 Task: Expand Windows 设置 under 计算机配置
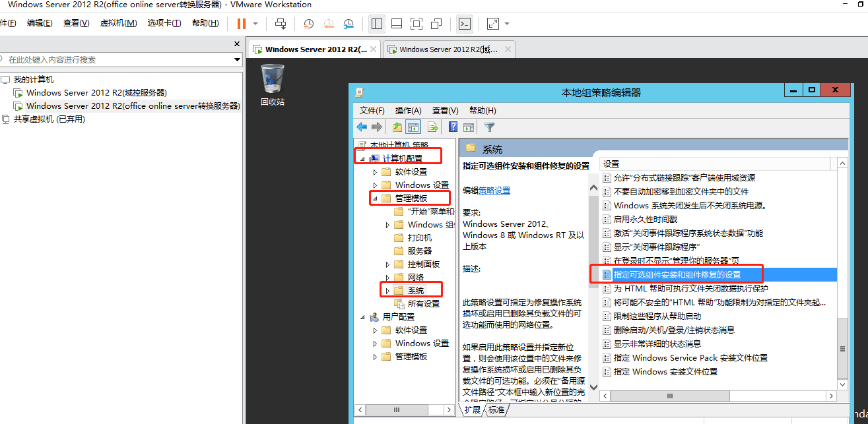pyautogui.click(x=375, y=185)
